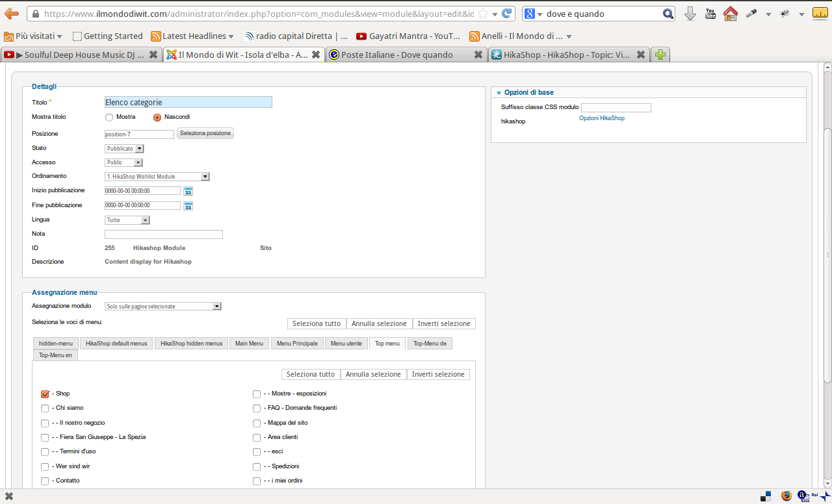The width and height of the screenshot is (832, 504).
Task: Close the find bar with the X icon
Action: tap(9, 496)
